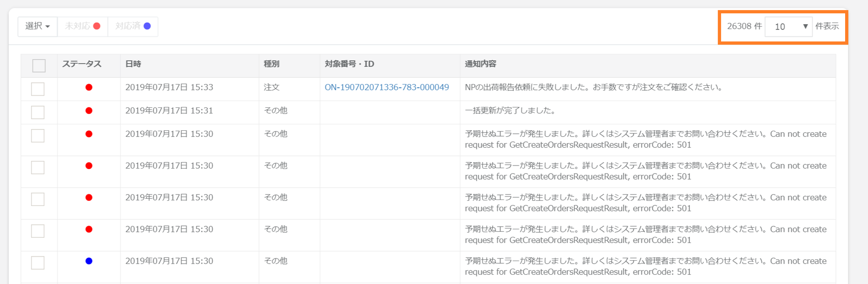Click red status dot of NP shipping failure row
Screen dimensions: 868x284
(89, 87)
